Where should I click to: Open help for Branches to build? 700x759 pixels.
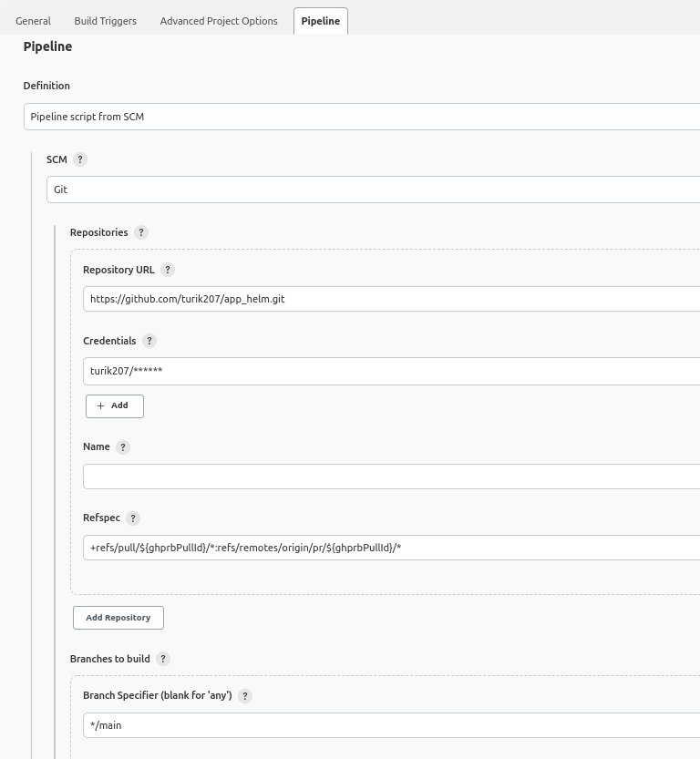[x=163, y=658]
